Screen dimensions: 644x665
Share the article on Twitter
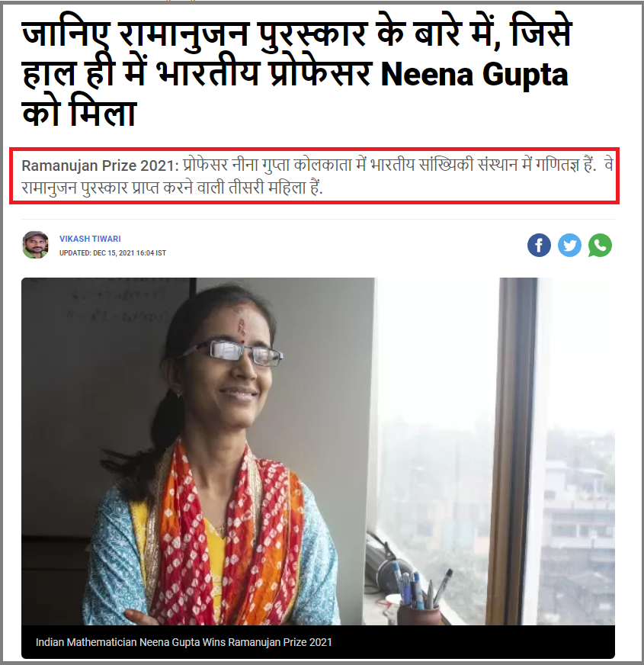tap(569, 245)
